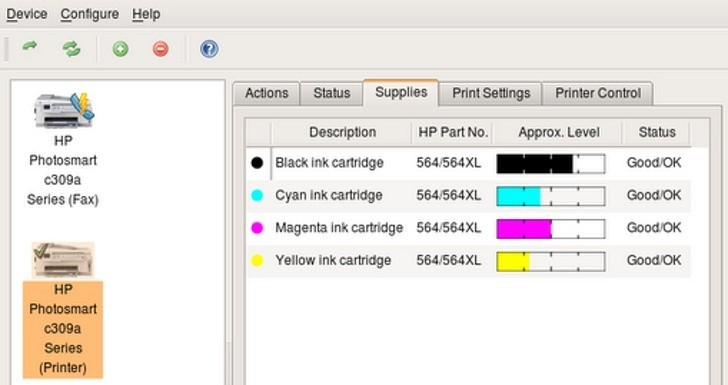Image resolution: width=728 pixels, height=385 pixels.
Task: Click the green forward arrow toolbar icon
Action: pyautogui.click(x=30, y=46)
